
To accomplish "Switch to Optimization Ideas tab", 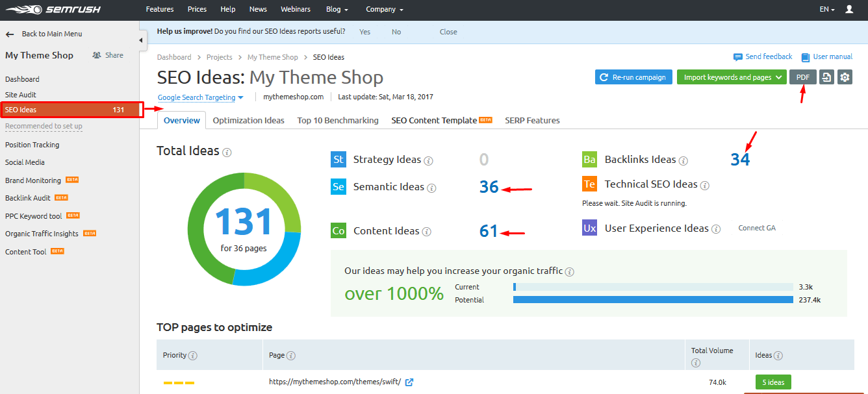I will click(249, 120).
